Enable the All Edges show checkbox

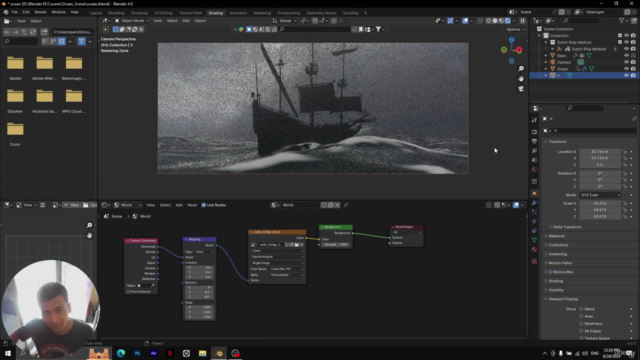click(x=581, y=331)
